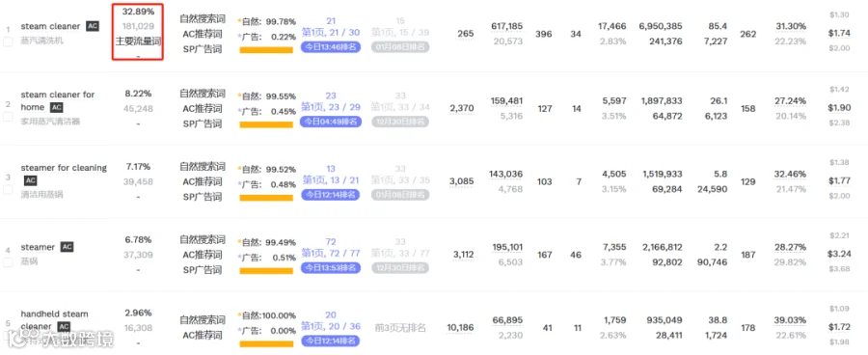Click the 今日13:53排名 badge for steamer
The height and width of the screenshot is (355, 868).
click(x=331, y=268)
